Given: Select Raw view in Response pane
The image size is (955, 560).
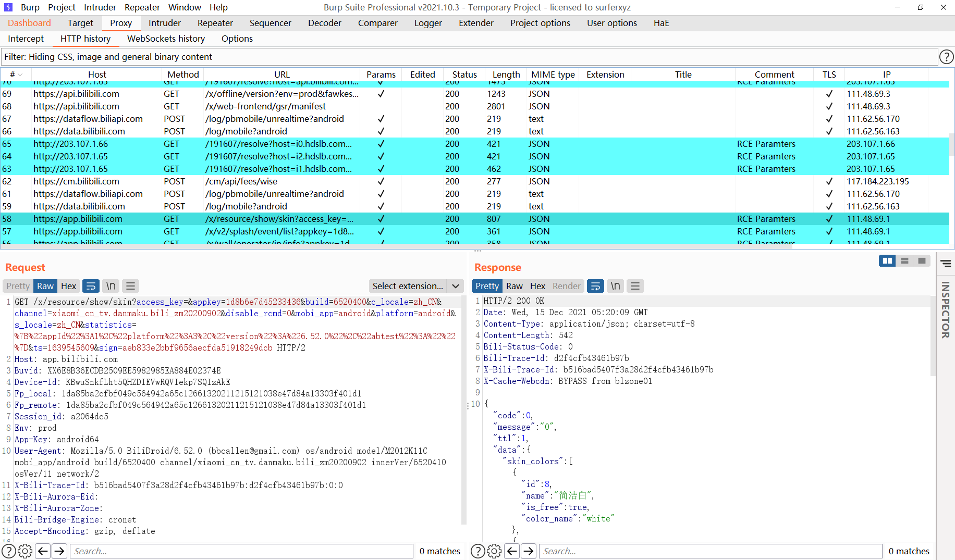Looking at the screenshot, I should [x=515, y=286].
